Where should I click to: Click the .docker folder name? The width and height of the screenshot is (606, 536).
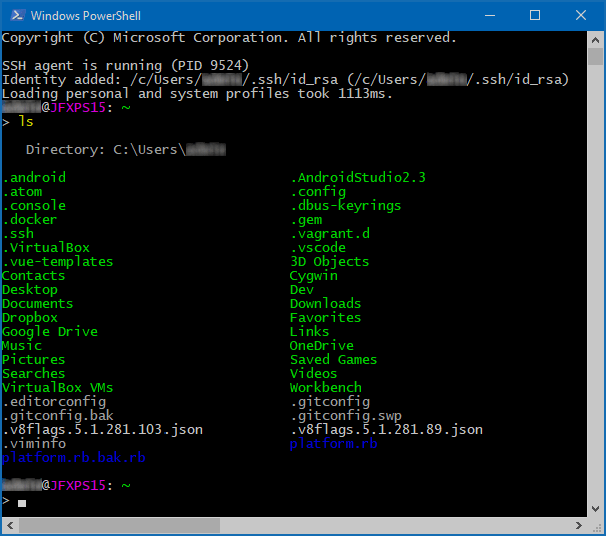tap(30, 220)
